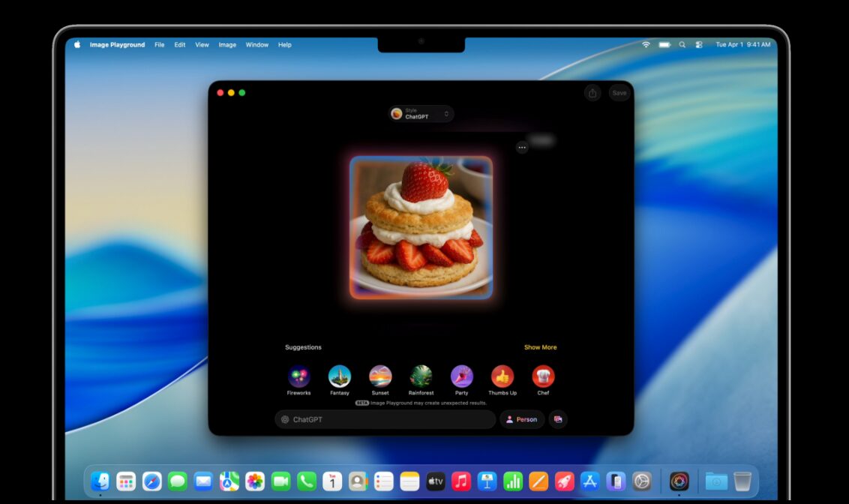
Task: Choose the Chef suggestion icon
Action: pyautogui.click(x=542, y=376)
